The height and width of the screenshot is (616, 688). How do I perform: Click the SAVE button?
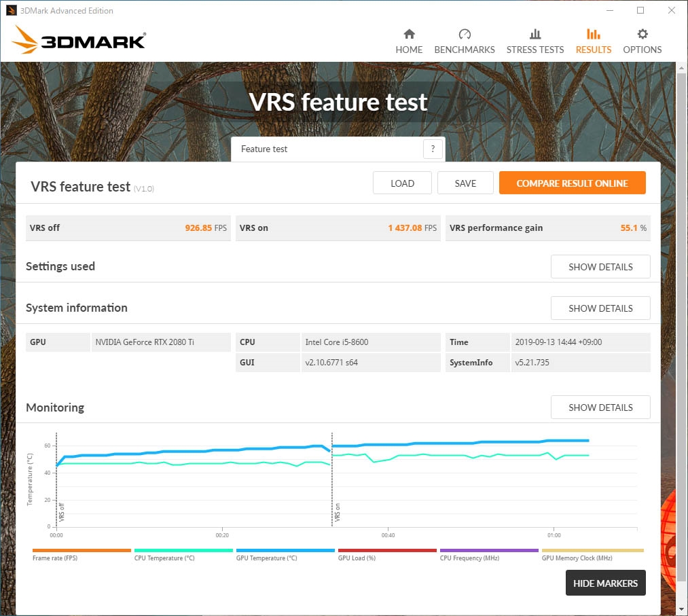(x=465, y=183)
